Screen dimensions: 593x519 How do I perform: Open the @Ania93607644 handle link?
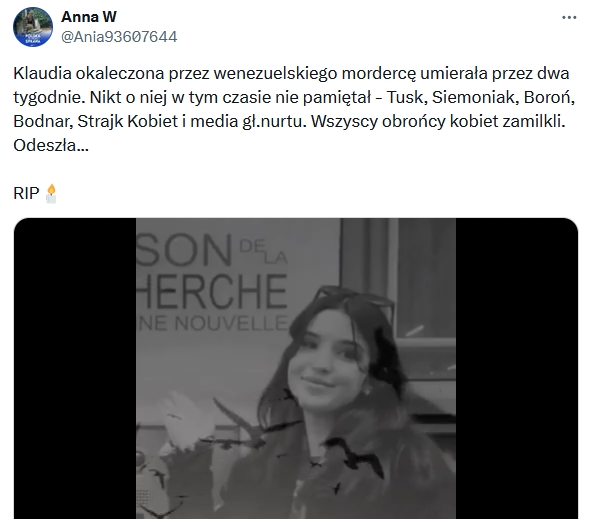click(x=119, y=37)
